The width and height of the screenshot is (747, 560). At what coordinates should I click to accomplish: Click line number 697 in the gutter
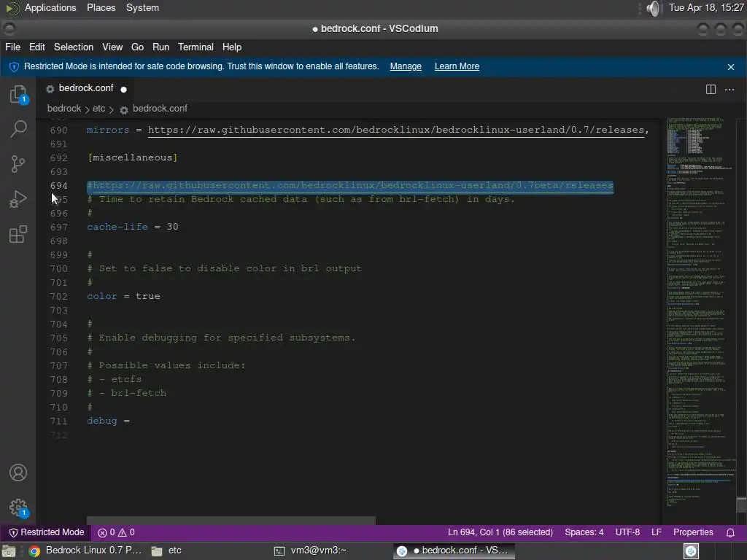click(x=58, y=227)
